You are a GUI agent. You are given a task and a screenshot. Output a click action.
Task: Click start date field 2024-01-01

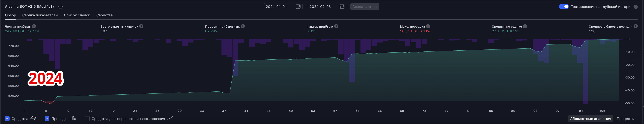click(283, 7)
